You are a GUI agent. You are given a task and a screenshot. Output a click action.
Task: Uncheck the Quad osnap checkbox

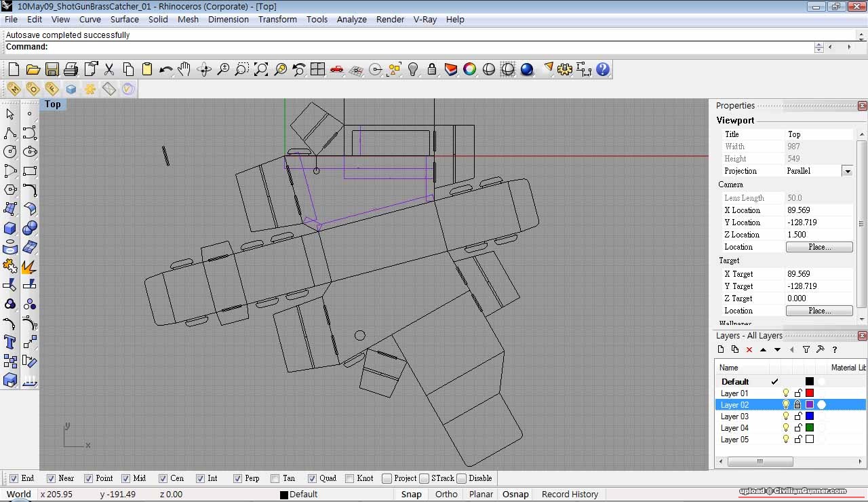click(312, 478)
